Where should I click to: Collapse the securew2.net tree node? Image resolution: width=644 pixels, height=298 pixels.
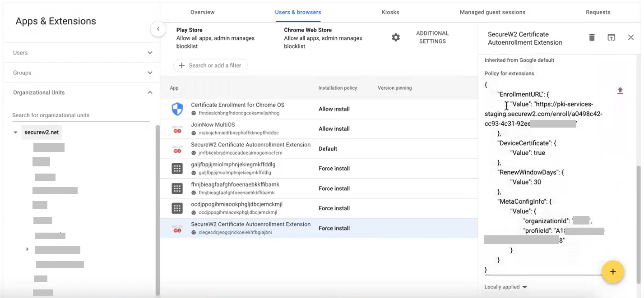coord(16,133)
